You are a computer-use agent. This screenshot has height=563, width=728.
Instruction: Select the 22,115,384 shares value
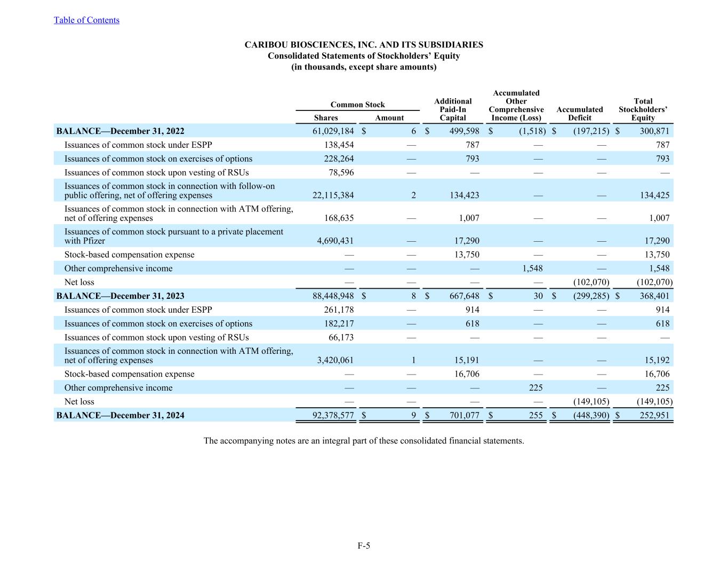point(333,195)
